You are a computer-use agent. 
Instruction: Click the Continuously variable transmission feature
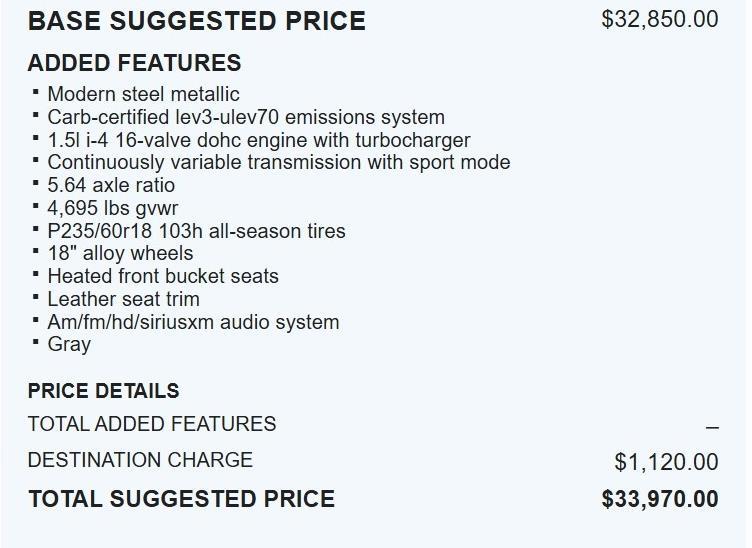(278, 162)
